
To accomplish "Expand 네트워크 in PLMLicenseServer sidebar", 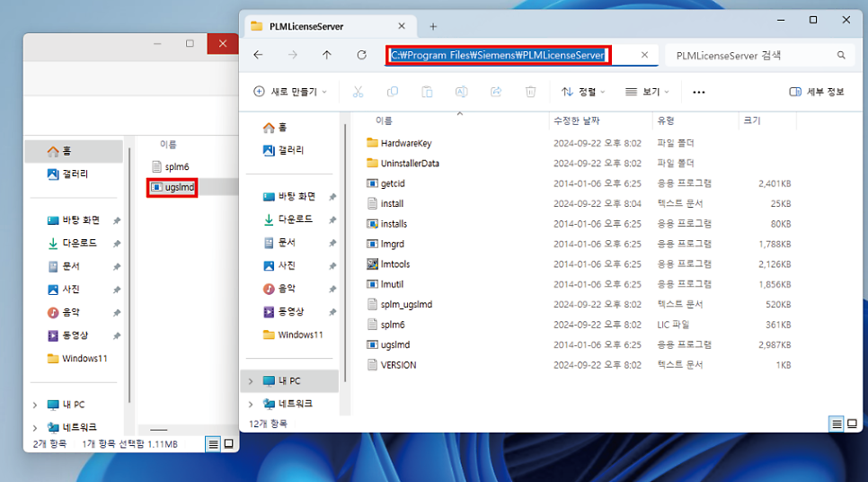I will 251,404.
